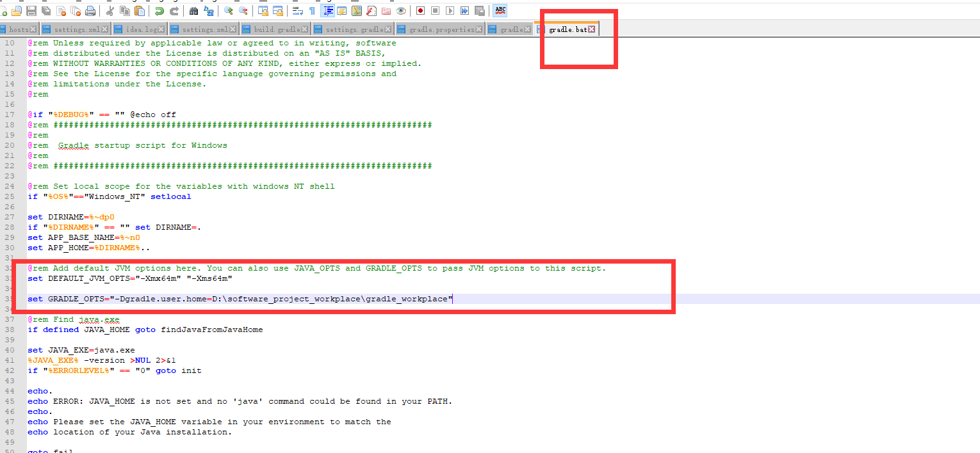
Task: Click the Print icon in the toolbar
Action: click(x=91, y=10)
